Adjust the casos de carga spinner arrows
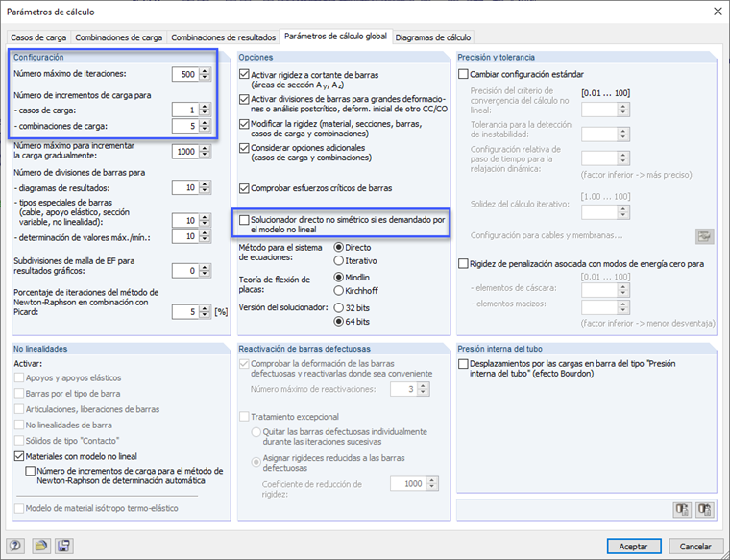Screen dimensions: 730x560 click(x=205, y=110)
